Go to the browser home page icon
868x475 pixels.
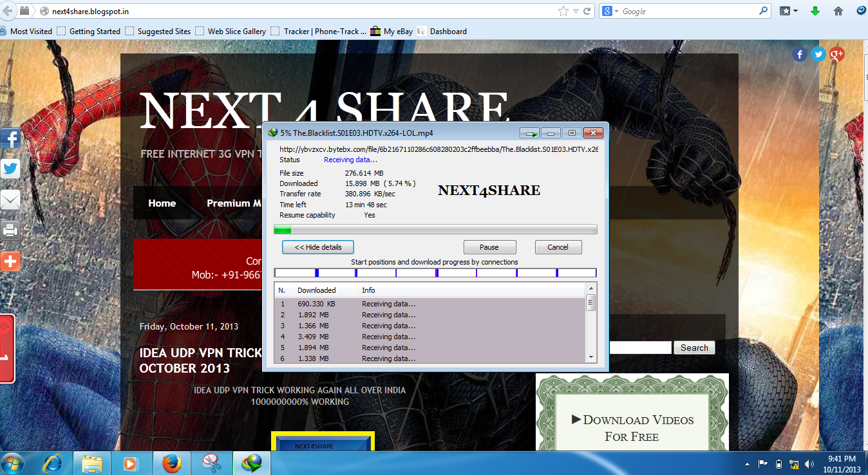point(838,11)
